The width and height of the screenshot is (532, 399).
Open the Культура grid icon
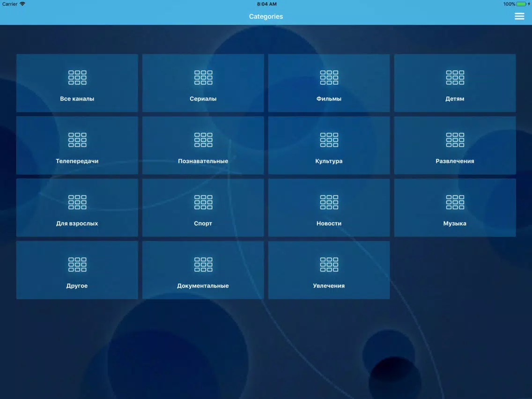[x=329, y=140]
